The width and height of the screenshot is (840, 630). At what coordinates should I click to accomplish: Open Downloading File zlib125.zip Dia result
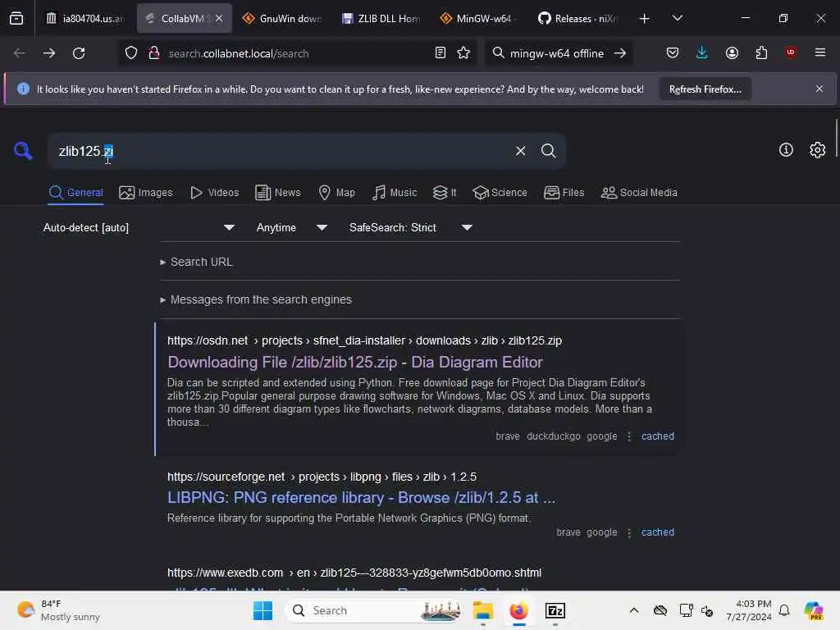coord(355,363)
